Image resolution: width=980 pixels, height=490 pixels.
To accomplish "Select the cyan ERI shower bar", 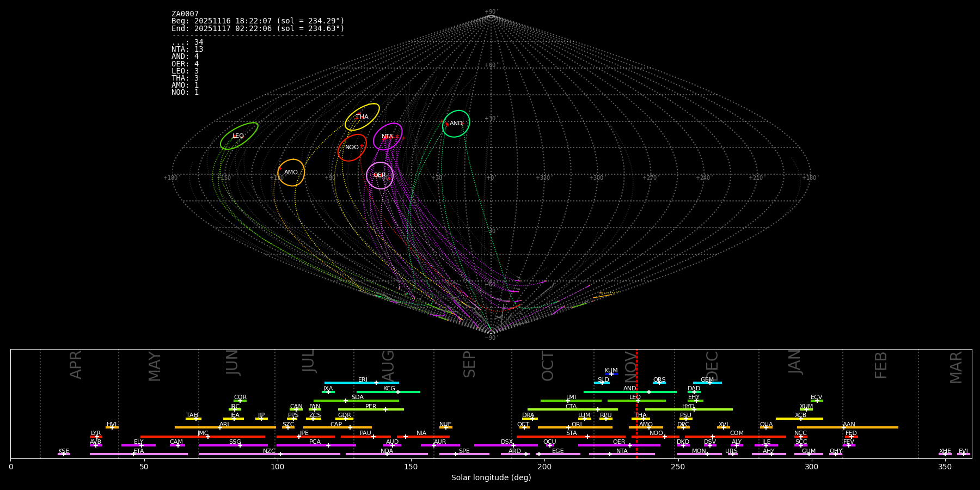I will pos(362,383).
